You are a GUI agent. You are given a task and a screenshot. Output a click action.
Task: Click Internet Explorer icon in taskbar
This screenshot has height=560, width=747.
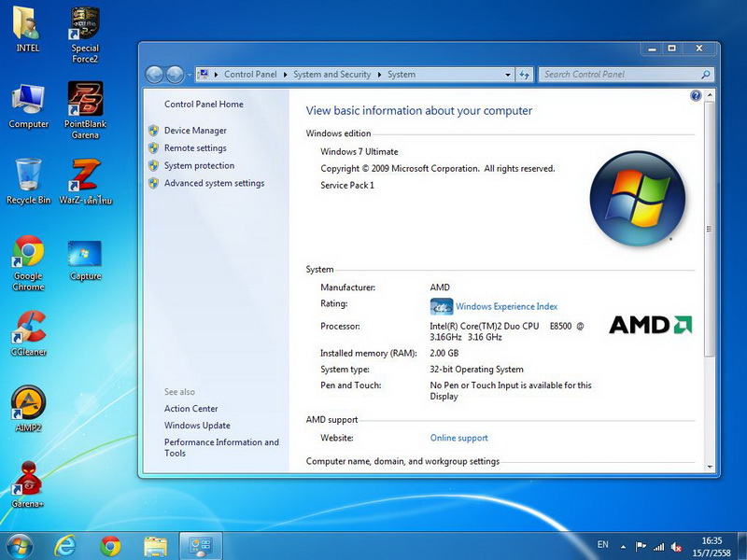pos(64,545)
